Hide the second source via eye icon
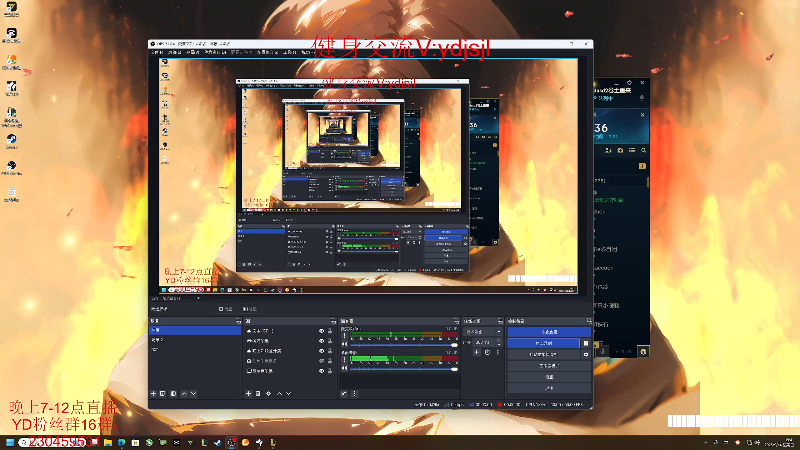The width and height of the screenshot is (800, 450). [x=321, y=341]
